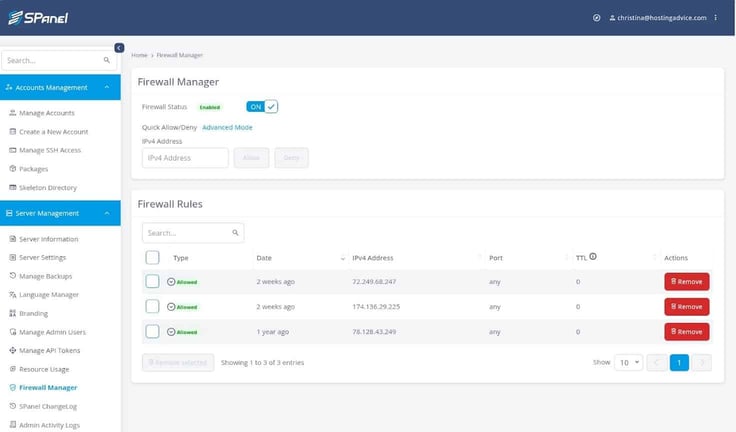Click the SPanel logo

pos(38,18)
